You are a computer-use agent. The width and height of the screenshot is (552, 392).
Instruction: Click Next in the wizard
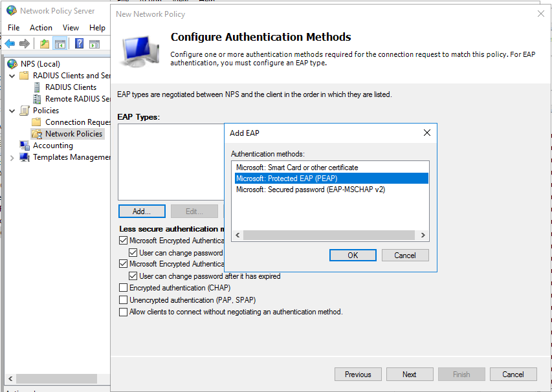[x=410, y=374]
